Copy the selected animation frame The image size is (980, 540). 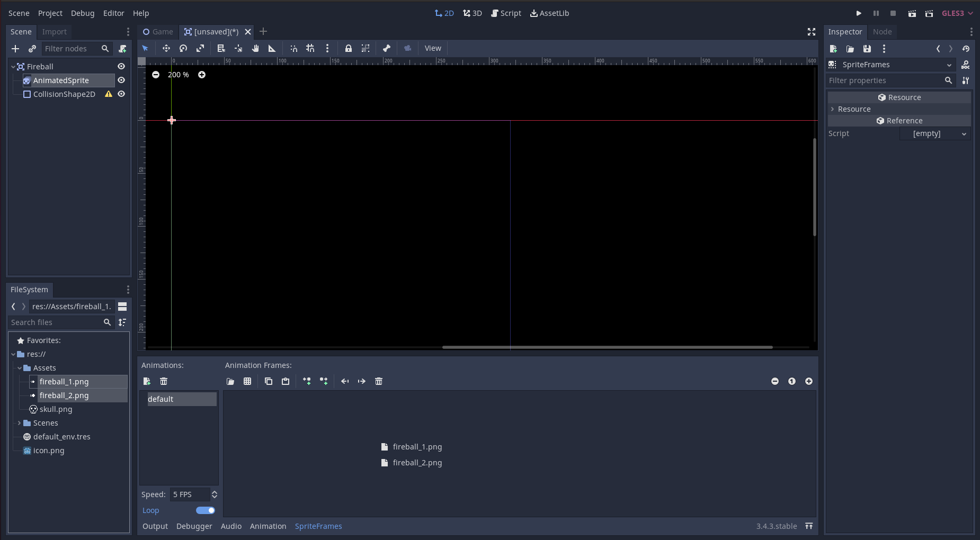pos(269,381)
